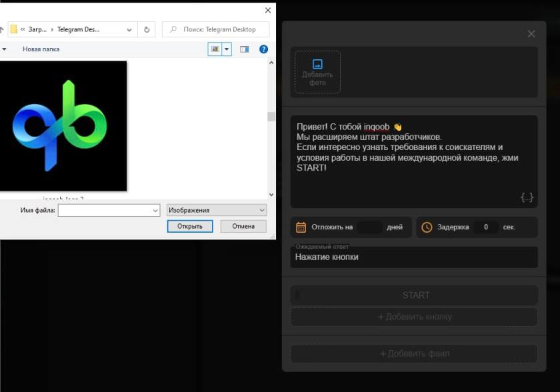Expand the view mode dropdown arrow
560x392 pixels.
[x=227, y=49]
